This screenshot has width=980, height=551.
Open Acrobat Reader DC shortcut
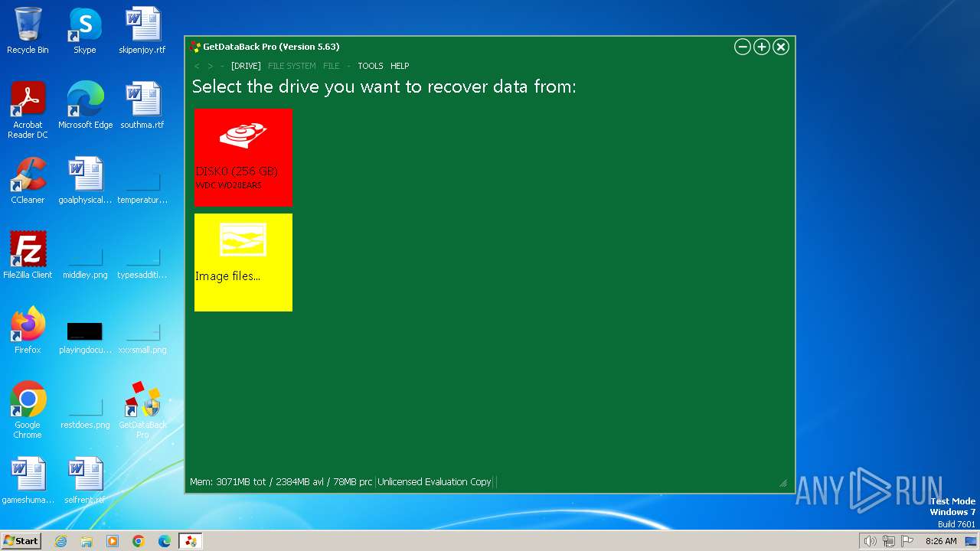click(x=28, y=110)
